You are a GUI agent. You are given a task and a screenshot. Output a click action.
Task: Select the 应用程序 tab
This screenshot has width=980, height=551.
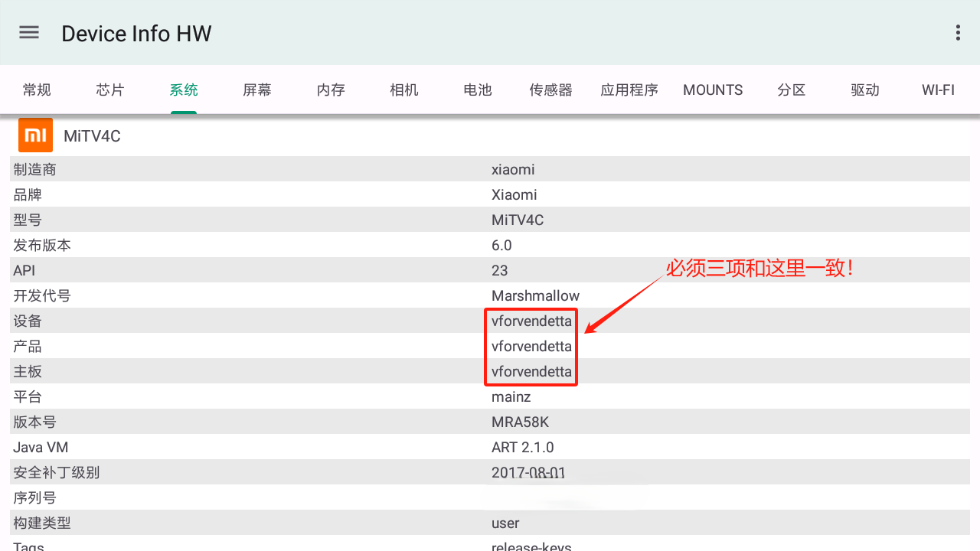(629, 90)
